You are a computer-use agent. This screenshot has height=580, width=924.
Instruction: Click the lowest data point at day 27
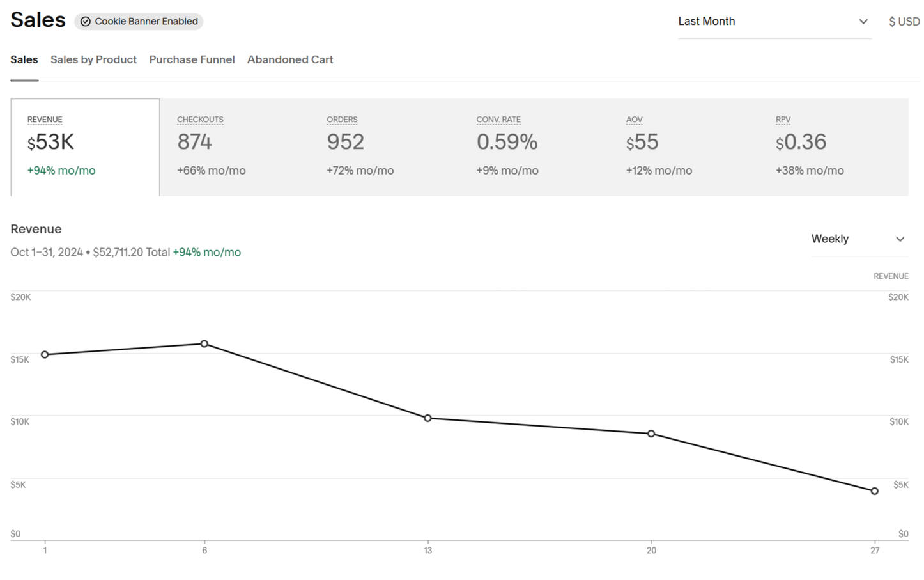(875, 491)
